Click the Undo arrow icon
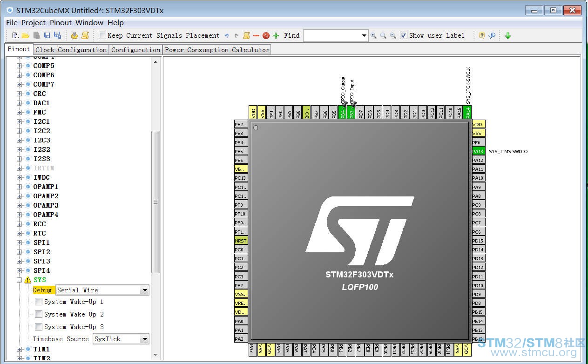This screenshot has width=588, height=364. (227, 35)
